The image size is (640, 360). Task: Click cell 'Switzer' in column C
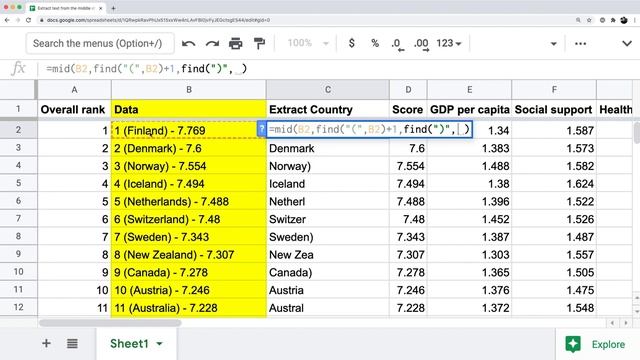coord(328,219)
